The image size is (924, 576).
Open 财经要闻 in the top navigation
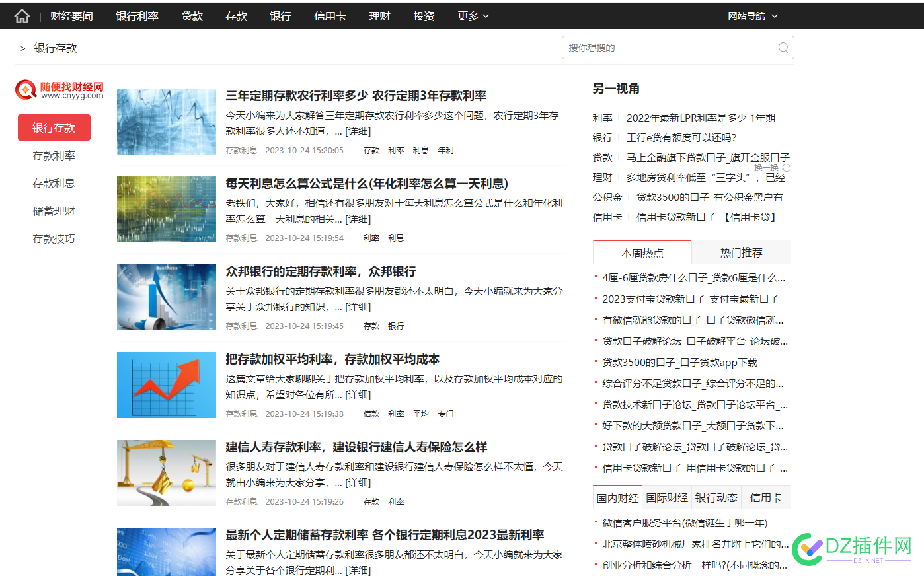71,16
